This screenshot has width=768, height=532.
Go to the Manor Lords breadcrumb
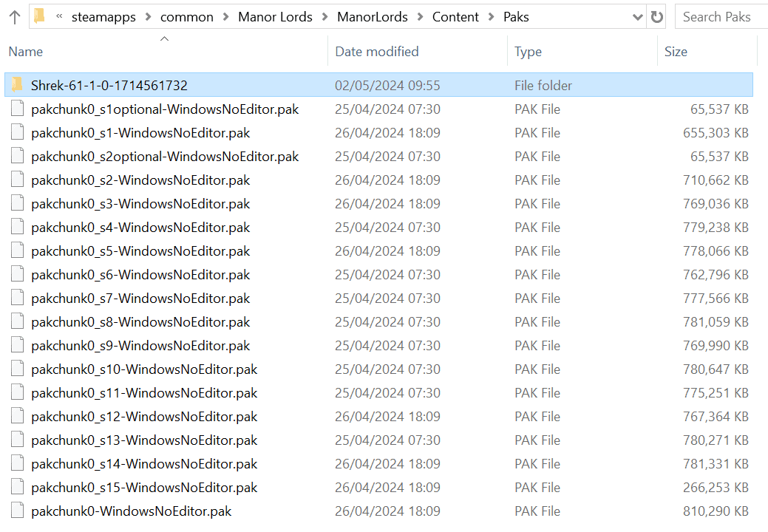pos(275,17)
